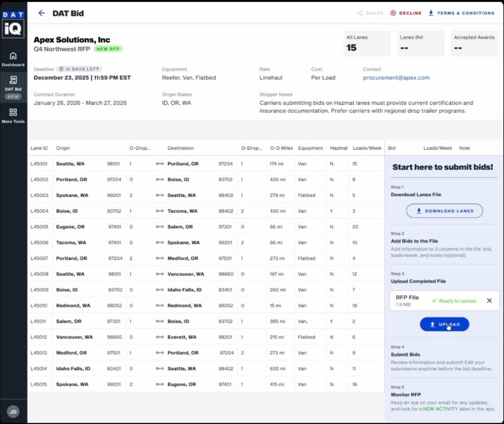Click the 385 mi value in lane L45011
This screenshot has height=424, width=504.
pyautogui.click(x=278, y=321)
